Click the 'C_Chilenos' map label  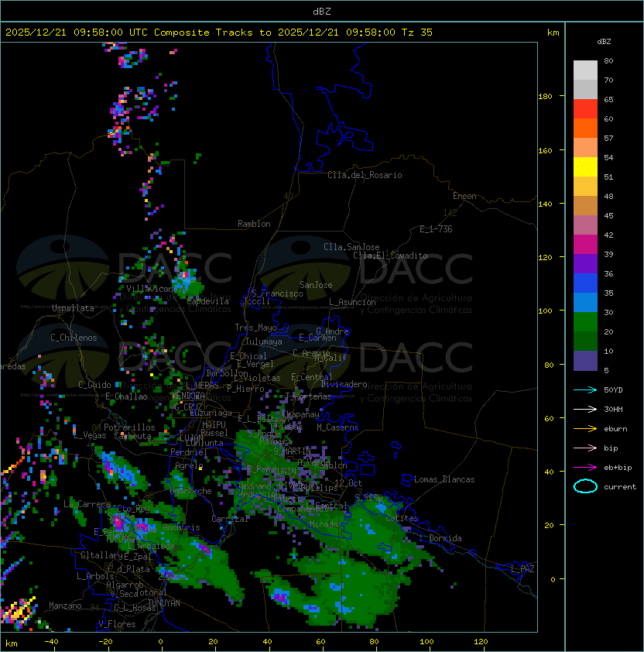coord(74,338)
